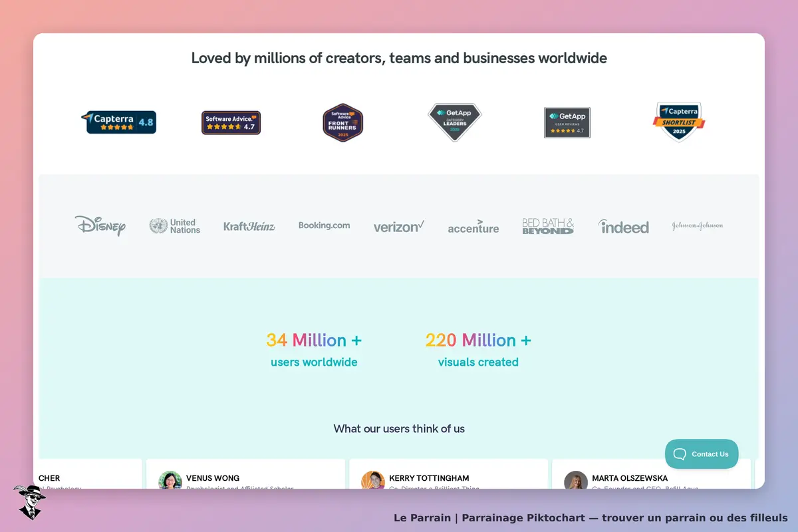Click the MARTA OLSZEWSKA name

pos(630,478)
